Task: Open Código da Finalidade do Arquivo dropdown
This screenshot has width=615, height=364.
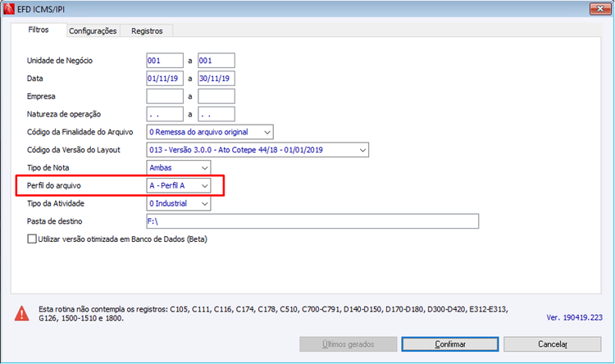Action: 210,132
